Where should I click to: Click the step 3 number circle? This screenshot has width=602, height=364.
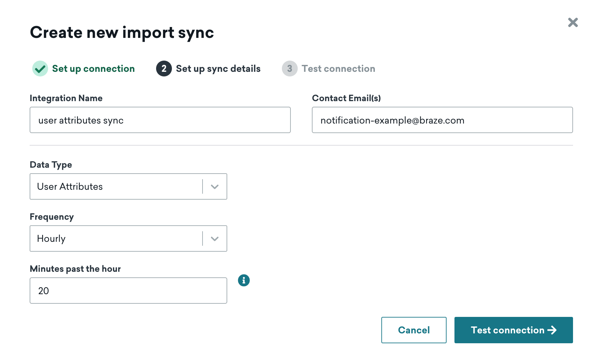(289, 69)
